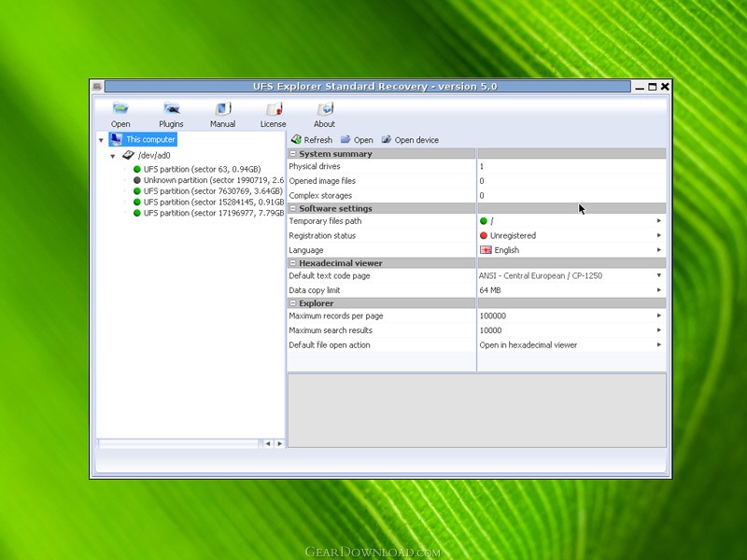Click the Open device button label
The height and width of the screenshot is (560, 747).
pos(416,140)
